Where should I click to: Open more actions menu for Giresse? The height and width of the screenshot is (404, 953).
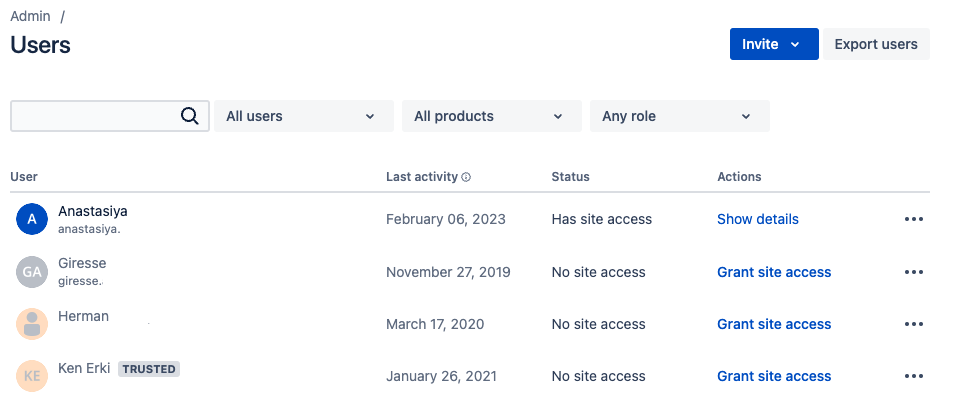coord(913,272)
